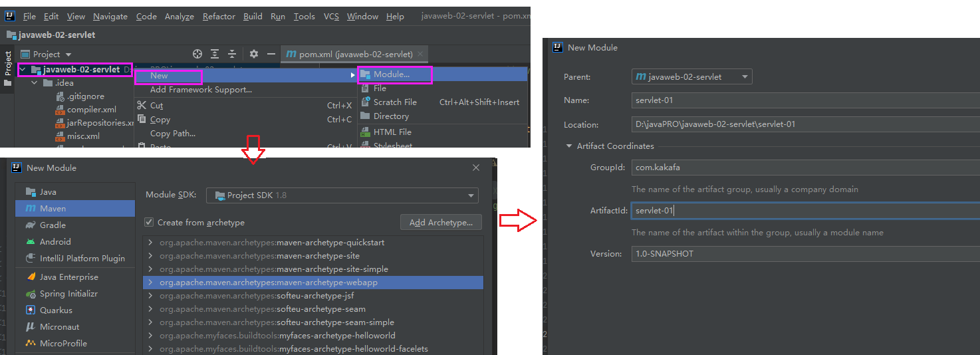Image resolution: width=980 pixels, height=355 pixels.
Task: Collapse Artifact Coordinates section
Action: [x=569, y=146]
